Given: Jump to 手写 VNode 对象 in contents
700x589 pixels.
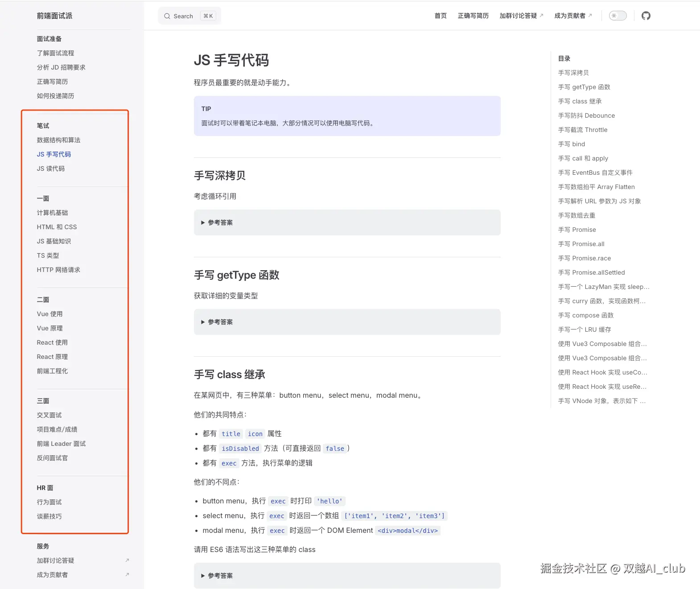Looking at the screenshot, I should pyautogui.click(x=602, y=401).
